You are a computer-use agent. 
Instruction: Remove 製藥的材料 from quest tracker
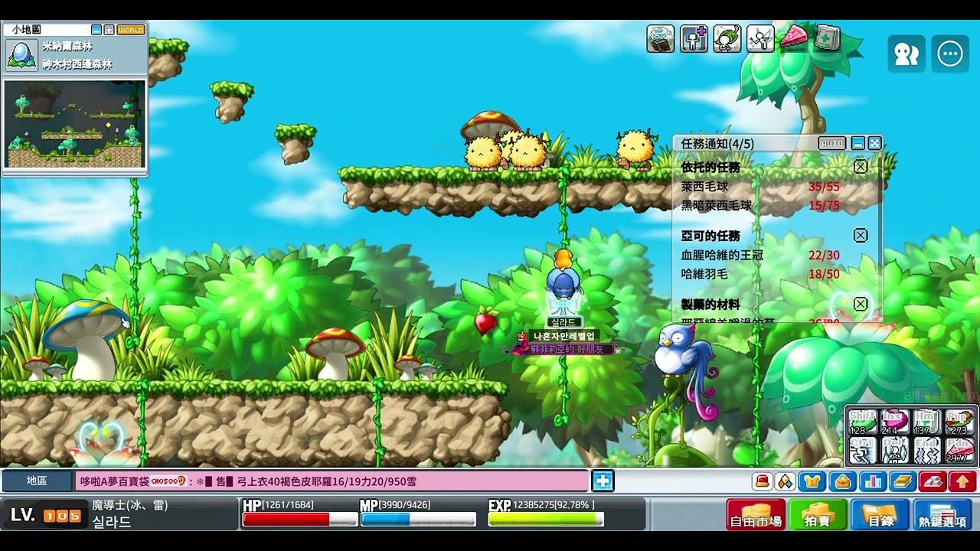click(861, 305)
